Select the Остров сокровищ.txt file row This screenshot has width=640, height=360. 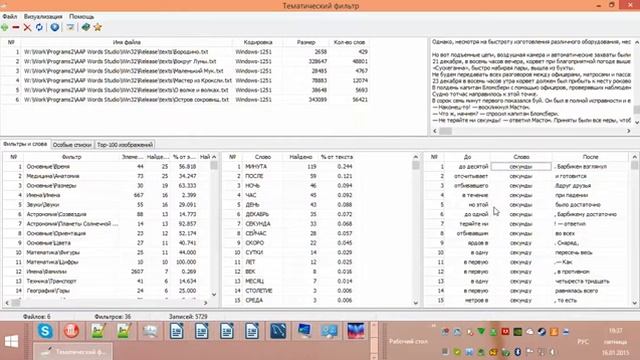(186, 100)
